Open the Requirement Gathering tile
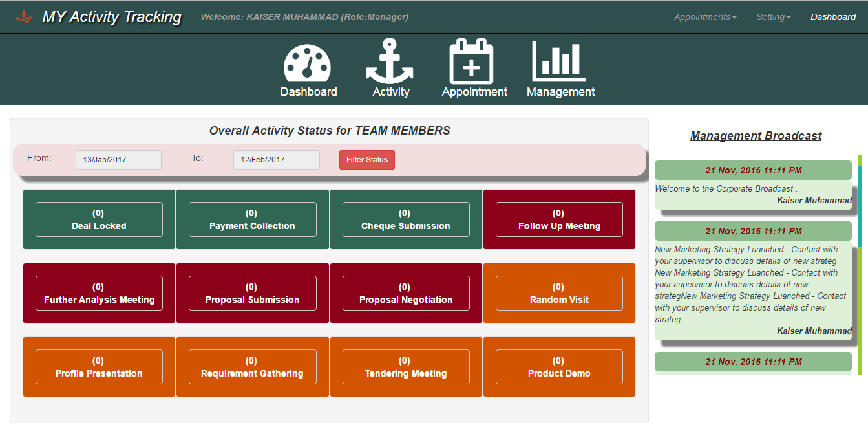Viewport: 868px width, 429px height. pos(252,367)
